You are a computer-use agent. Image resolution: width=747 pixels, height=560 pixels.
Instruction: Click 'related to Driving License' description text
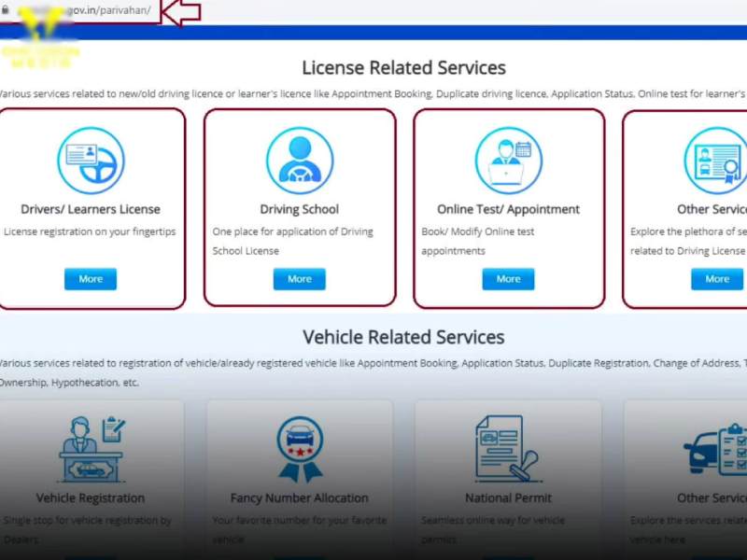coord(687,251)
